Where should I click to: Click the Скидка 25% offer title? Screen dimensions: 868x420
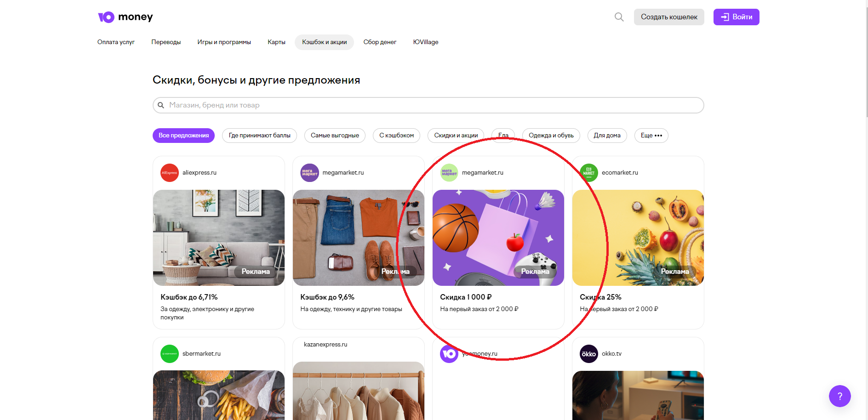[600, 297]
